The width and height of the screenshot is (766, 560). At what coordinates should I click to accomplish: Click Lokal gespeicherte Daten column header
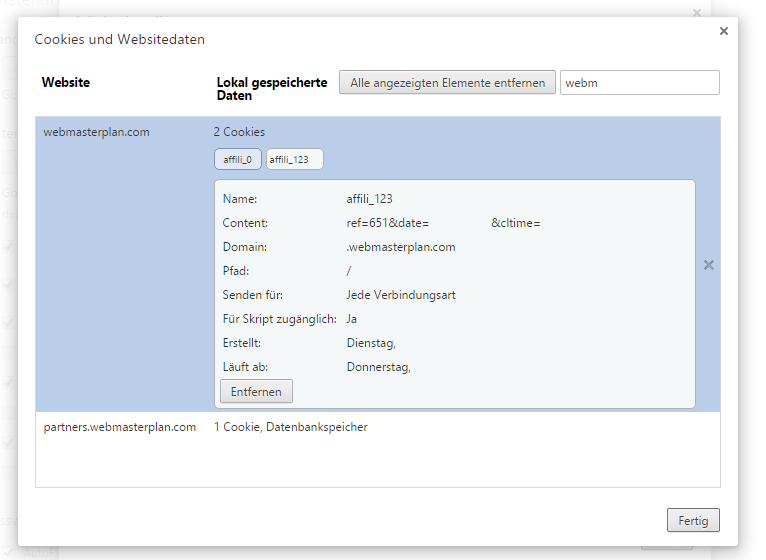[x=272, y=88]
